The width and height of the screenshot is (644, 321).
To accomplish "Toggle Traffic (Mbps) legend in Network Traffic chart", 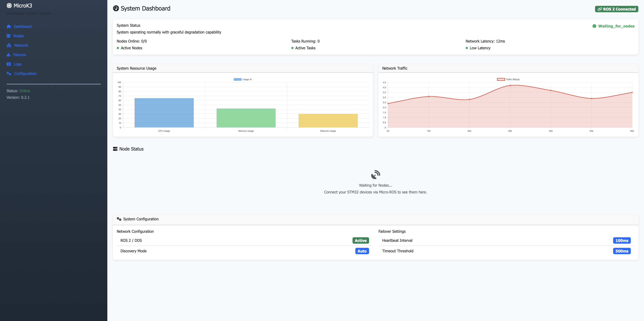I will pos(508,79).
